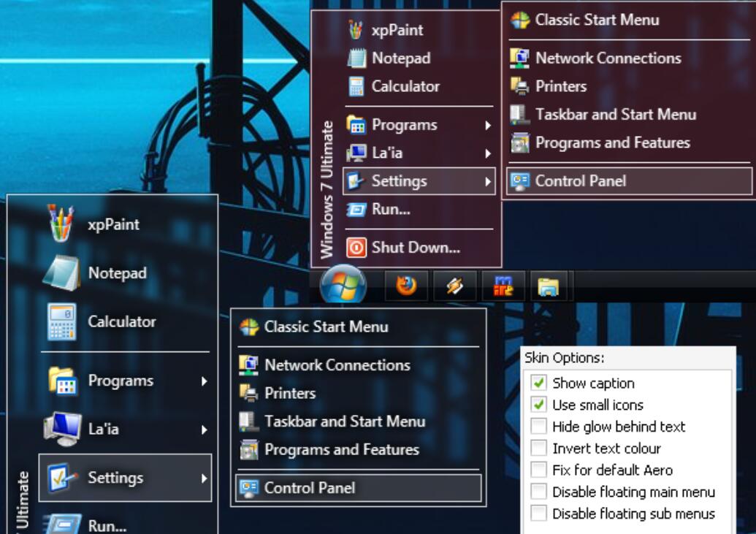Click Control Panel icon in maroon submenu
Screen dimensions: 756x534
coord(520,181)
